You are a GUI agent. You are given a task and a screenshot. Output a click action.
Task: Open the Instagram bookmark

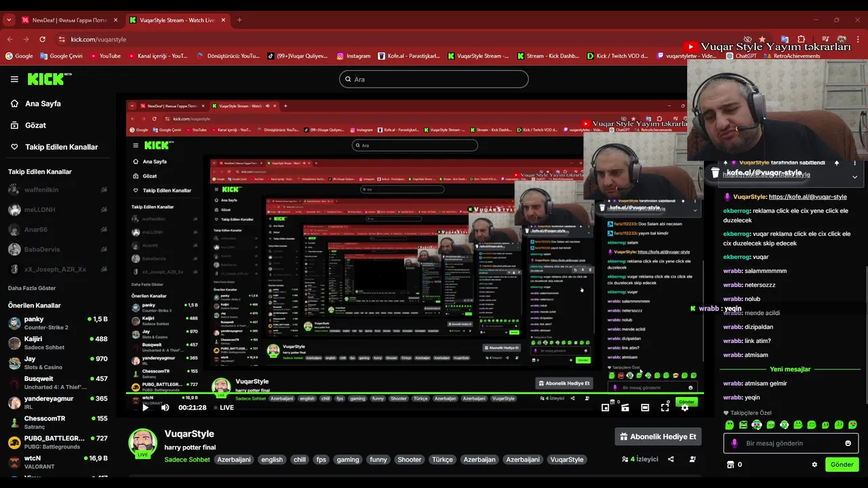(353, 56)
